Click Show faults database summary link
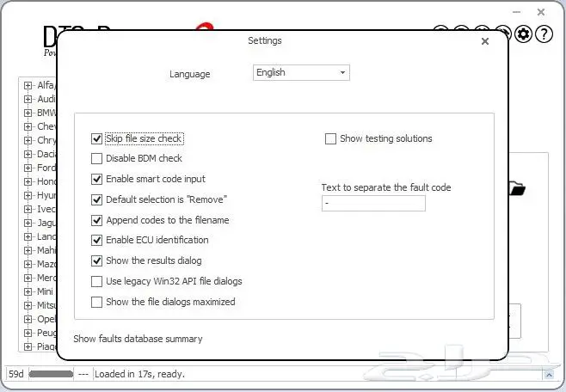Image resolution: width=566 pixels, height=392 pixels. [x=138, y=339]
